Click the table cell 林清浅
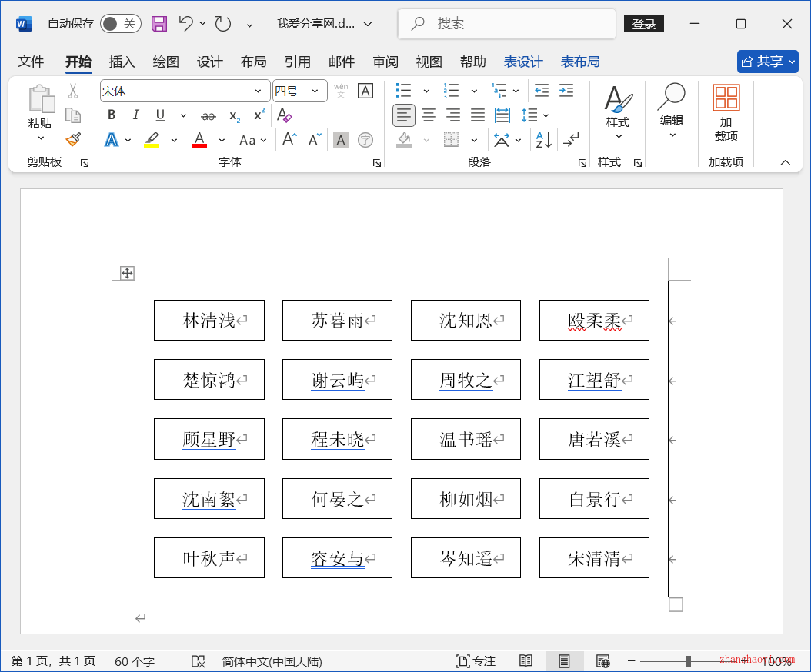This screenshot has width=811, height=672. point(209,321)
